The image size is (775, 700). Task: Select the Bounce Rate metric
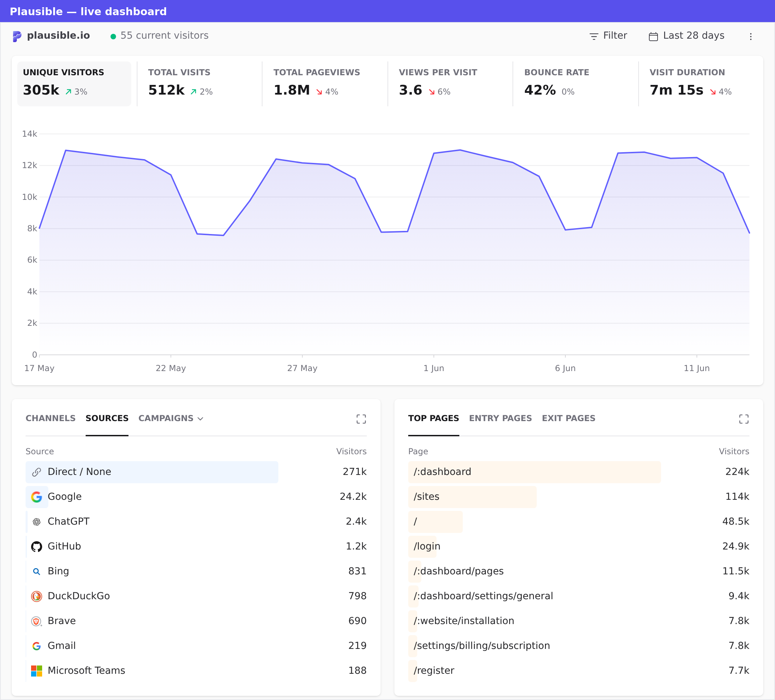(575, 84)
